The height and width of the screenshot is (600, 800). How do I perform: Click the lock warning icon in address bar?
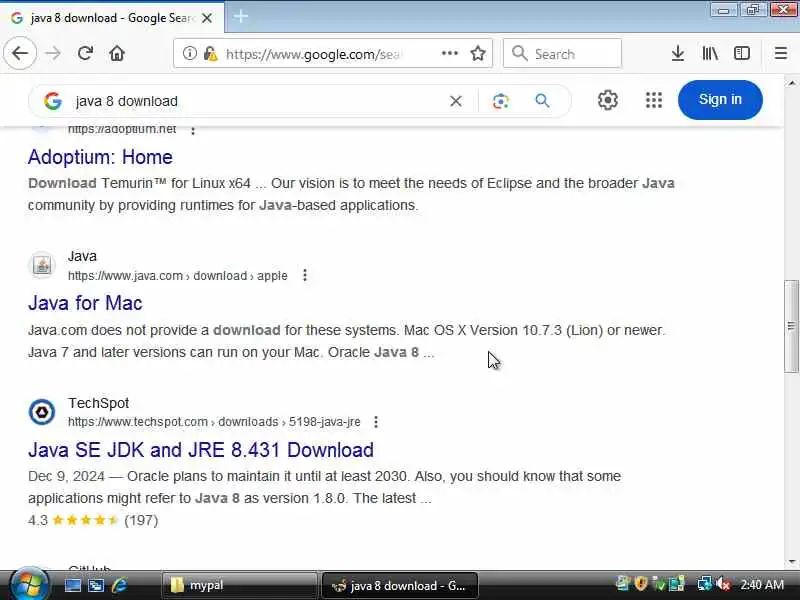(x=210, y=53)
